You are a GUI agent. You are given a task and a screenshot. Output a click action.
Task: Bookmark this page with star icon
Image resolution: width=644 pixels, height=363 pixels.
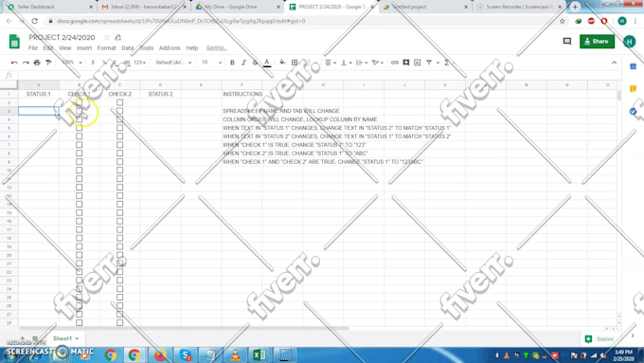(563, 21)
